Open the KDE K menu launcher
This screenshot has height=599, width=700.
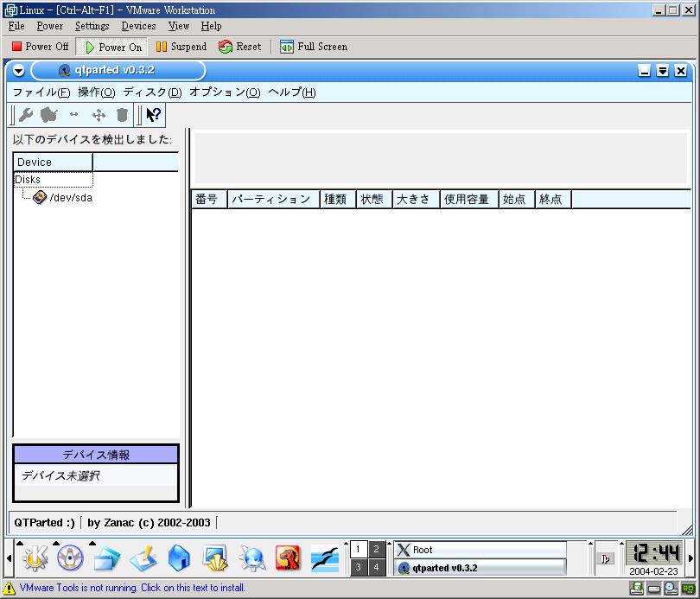pos(35,558)
